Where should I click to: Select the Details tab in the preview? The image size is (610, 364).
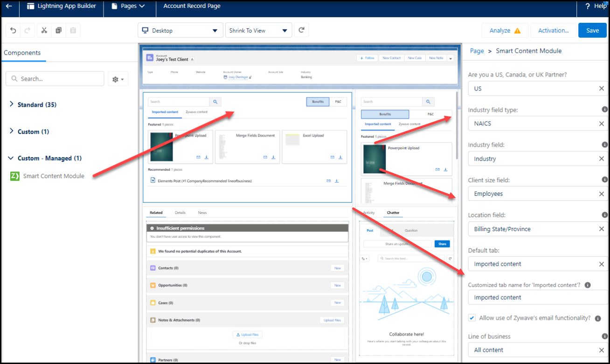[180, 213]
